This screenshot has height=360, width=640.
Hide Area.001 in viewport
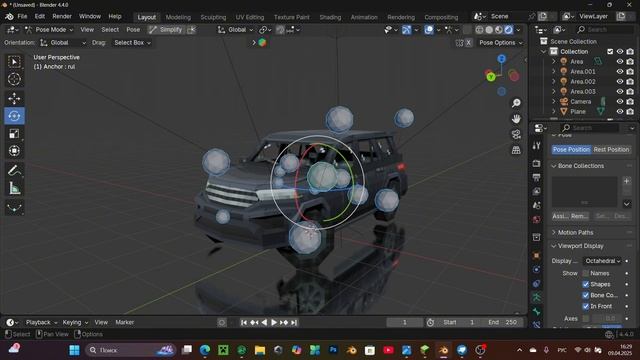click(620, 71)
